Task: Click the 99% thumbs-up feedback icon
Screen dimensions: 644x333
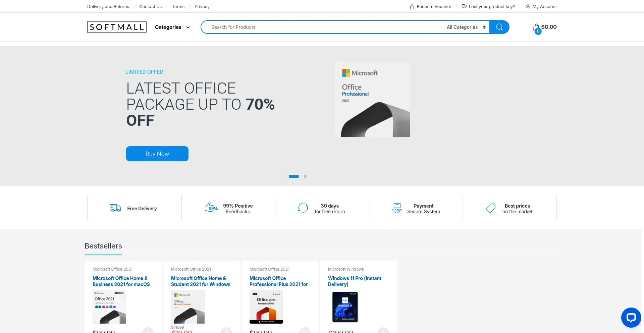Action: click(211, 207)
